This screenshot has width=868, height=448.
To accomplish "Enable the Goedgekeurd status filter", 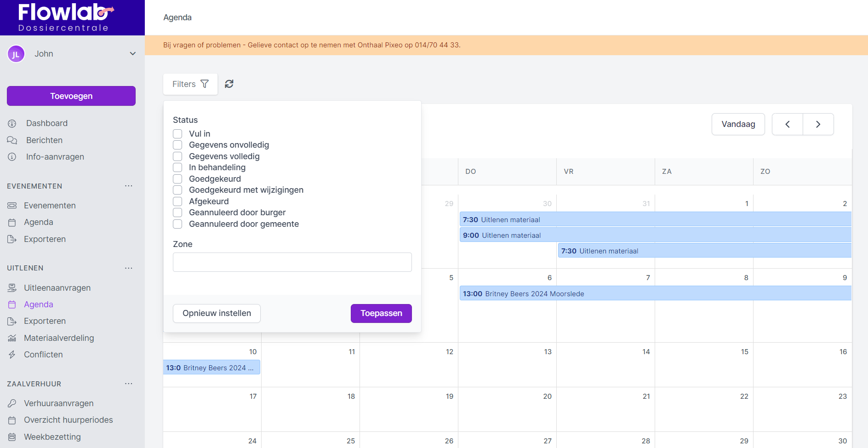I will pyautogui.click(x=177, y=179).
